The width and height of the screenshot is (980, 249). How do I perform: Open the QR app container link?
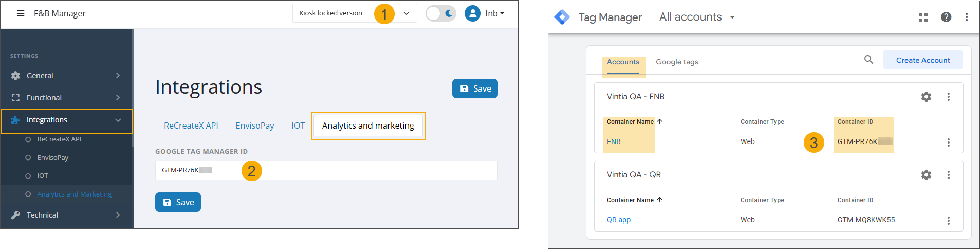619,220
